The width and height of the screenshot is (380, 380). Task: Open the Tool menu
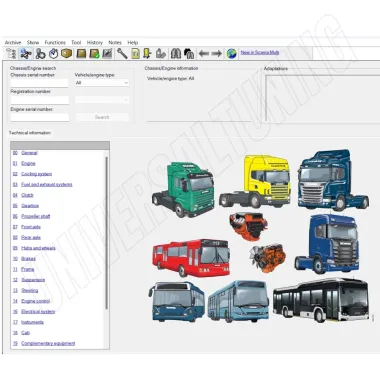(x=76, y=42)
